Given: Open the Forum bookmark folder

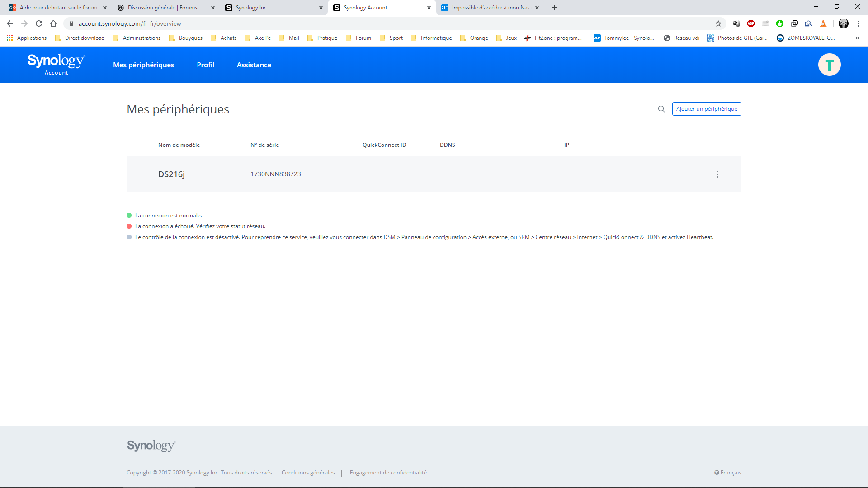Looking at the screenshot, I should (359, 38).
